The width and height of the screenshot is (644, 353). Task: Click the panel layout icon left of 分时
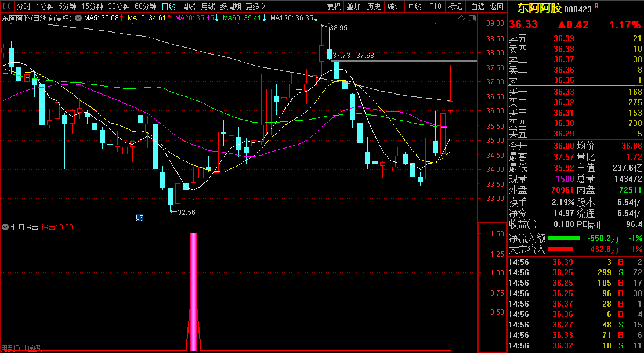[6, 6]
